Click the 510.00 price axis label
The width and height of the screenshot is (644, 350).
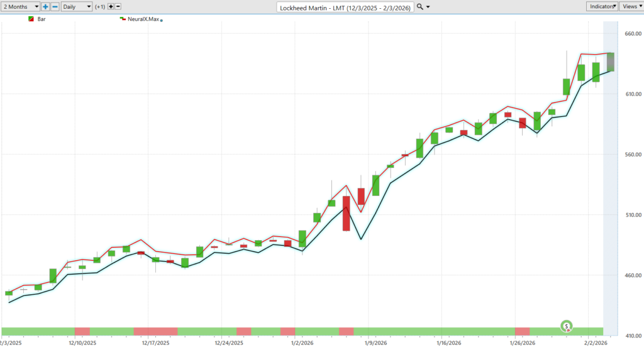pyautogui.click(x=633, y=215)
